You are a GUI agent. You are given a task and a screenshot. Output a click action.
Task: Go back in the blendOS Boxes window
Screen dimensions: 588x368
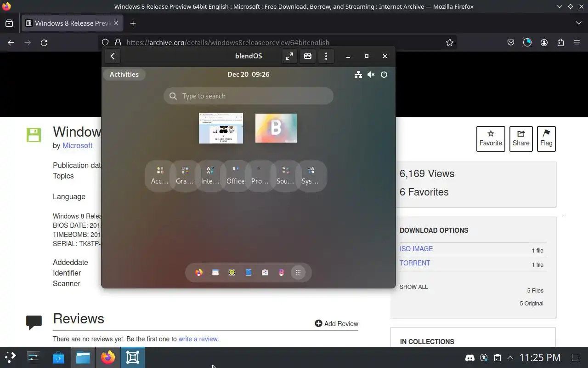[113, 56]
